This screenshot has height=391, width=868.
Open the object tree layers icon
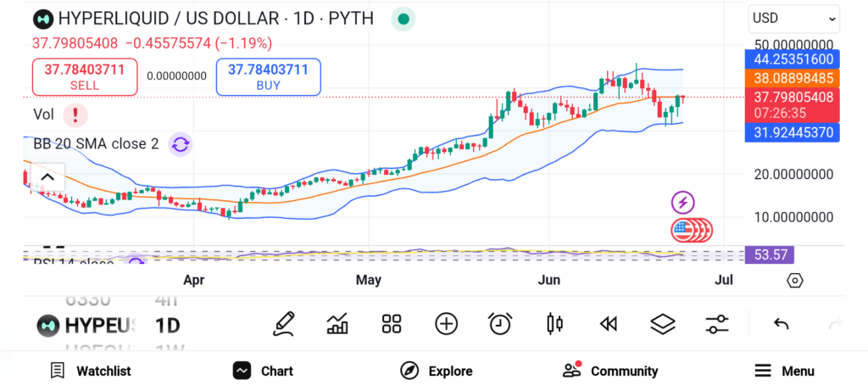click(663, 324)
